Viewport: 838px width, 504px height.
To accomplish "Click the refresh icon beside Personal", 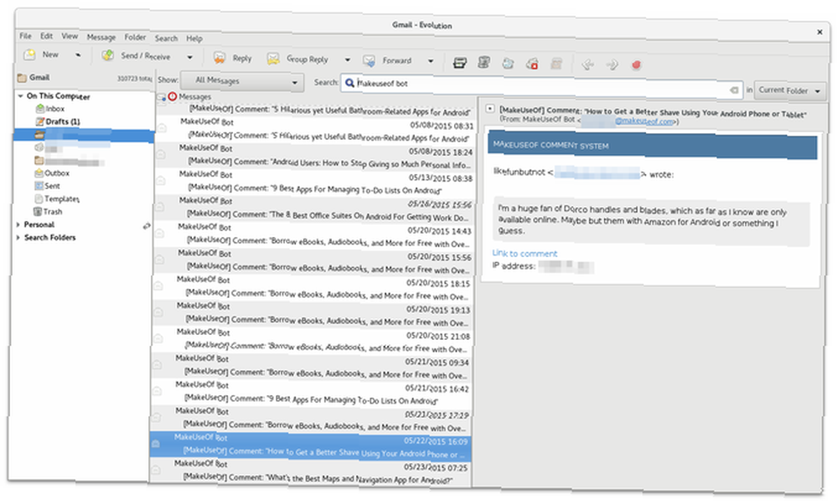I will coord(147,226).
